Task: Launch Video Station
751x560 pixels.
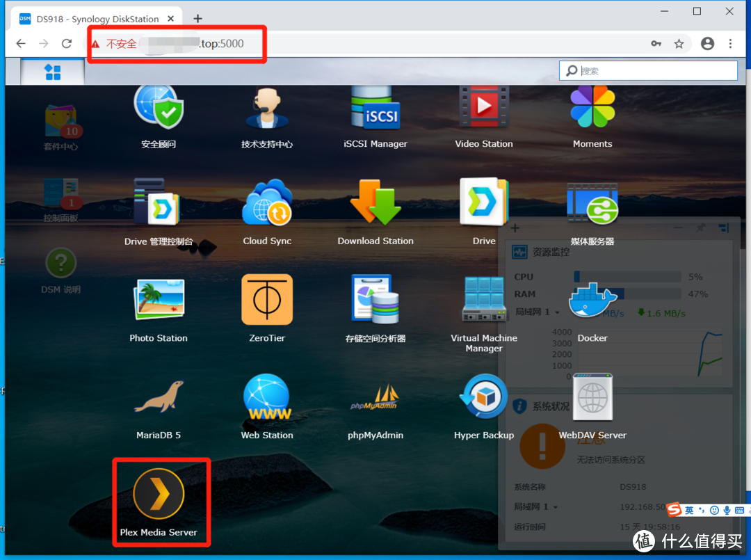Action: tap(484, 107)
